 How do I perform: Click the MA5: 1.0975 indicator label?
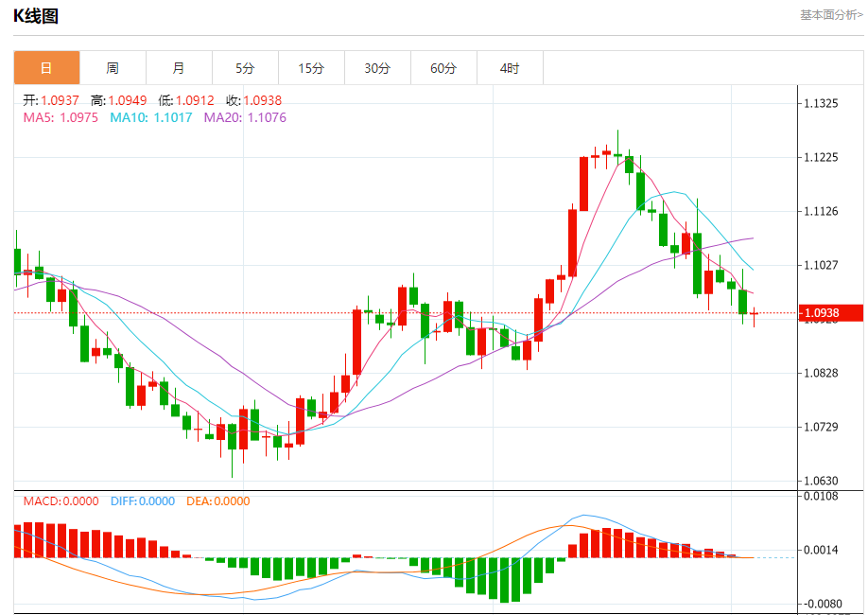pos(61,117)
